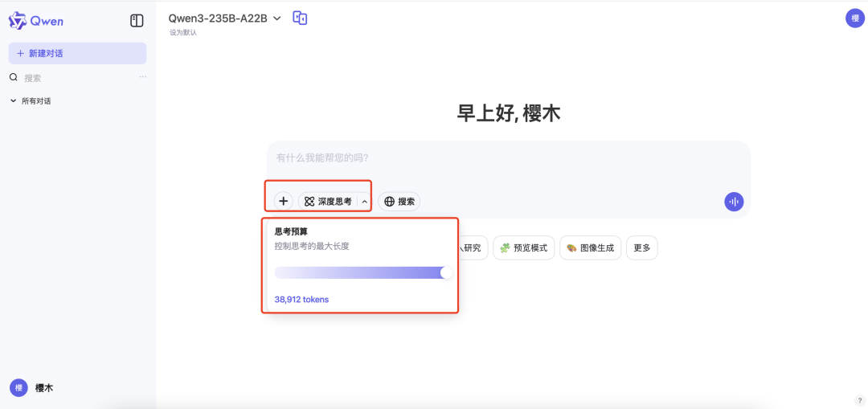Screen dimensions: 868x409
Task: Select the 图像生成 suggestion chip
Action: click(590, 248)
